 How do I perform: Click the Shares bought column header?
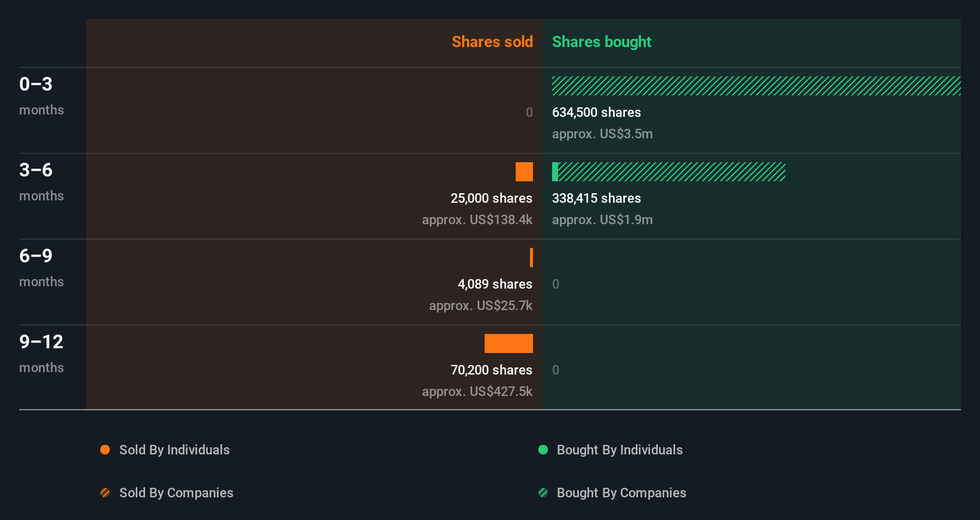pos(602,42)
